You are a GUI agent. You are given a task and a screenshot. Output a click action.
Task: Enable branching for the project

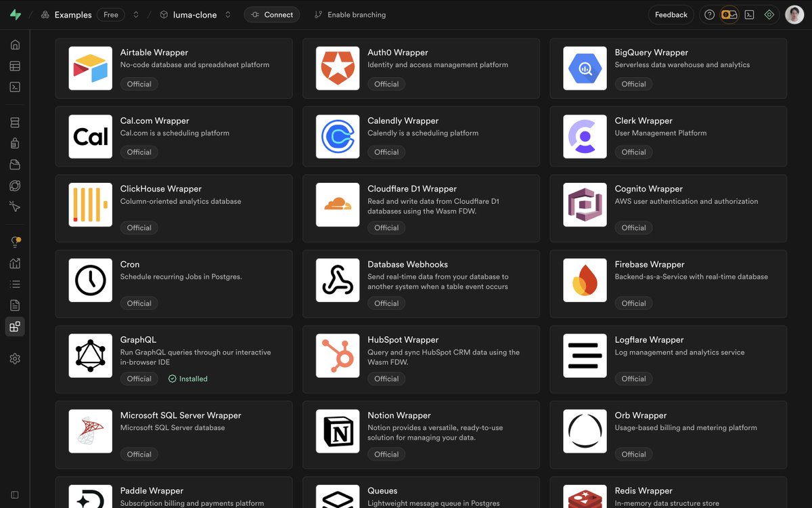pyautogui.click(x=349, y=14)
